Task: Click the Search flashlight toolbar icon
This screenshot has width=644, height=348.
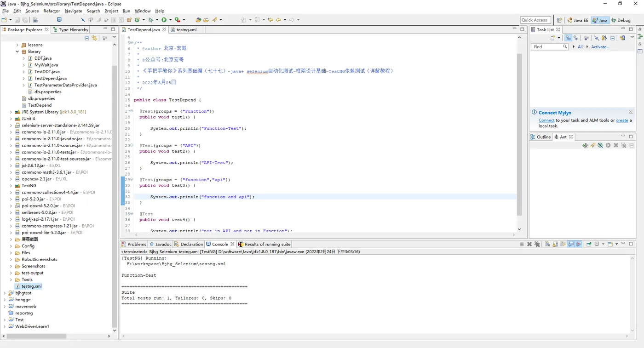Action: coord(214,20)
